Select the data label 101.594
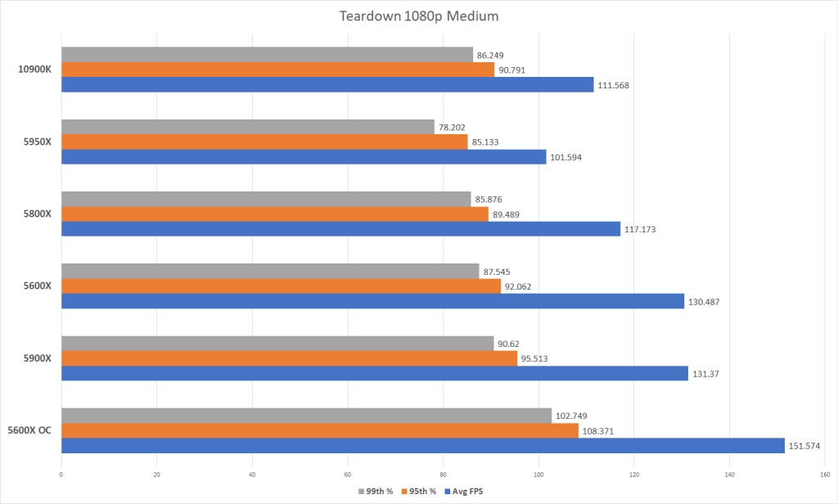The height and width of the screenshot is (504, 838). 566,157
